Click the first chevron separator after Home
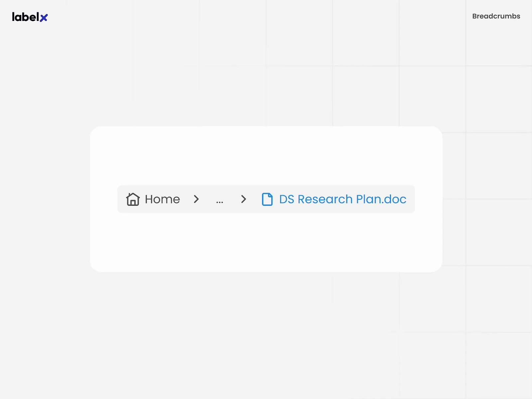Image resolution: width=532 pixels, height=399 pixels. pyautogui.click(x=196, y=199)
